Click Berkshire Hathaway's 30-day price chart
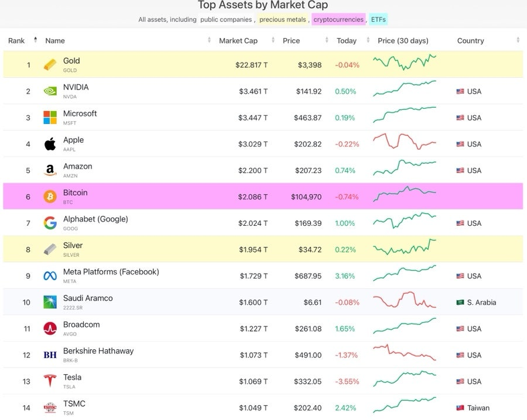Viewport: 527px width, 420px height. click(x=404, y=352)
